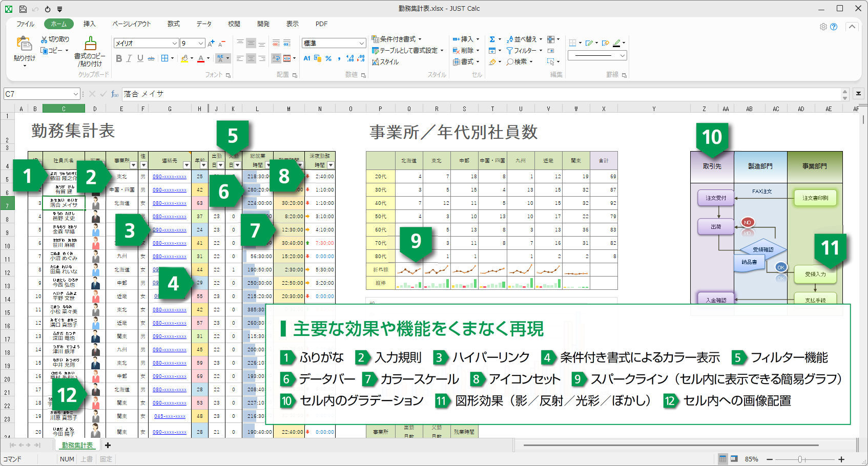Image resolution: width=868 pixels, height=466 pixels.
Task: Click the Bold formatting icon
Action: click(x=119, y=58)
